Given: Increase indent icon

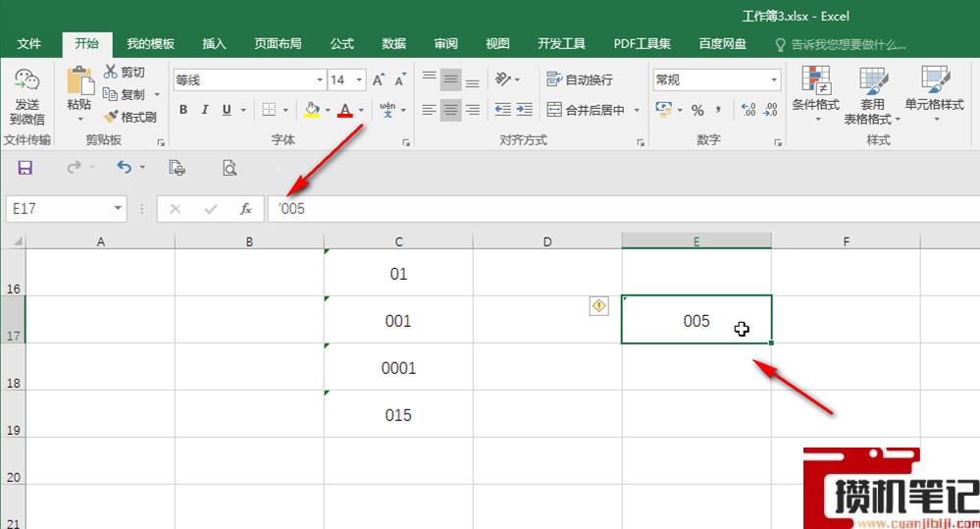Looking at the screenshot, I should pyautogui.click(x=525, y=110).
